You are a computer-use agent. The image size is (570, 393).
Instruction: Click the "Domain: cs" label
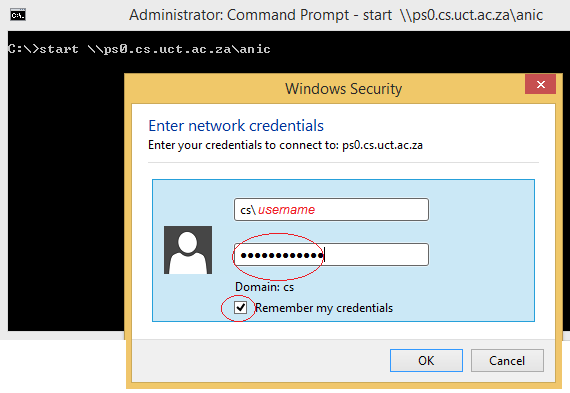pyautogui.click(x=264, y=287)
